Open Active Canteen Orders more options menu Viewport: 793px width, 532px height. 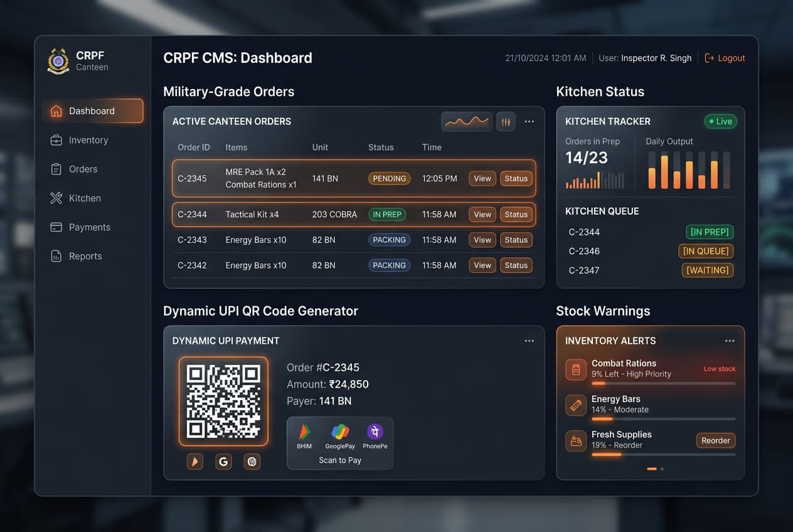tap(530, 122)
